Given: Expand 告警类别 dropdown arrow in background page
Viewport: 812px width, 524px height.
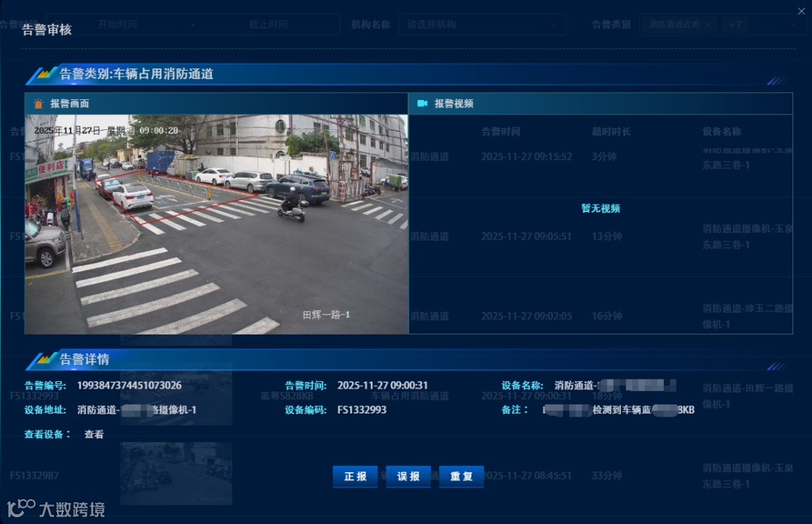Looking at the screenshot, I should tap(793, 24).
